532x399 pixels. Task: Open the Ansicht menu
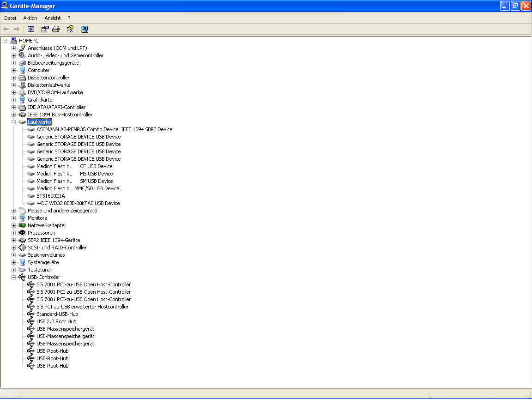pyautogui.click(x=53, y=18)
